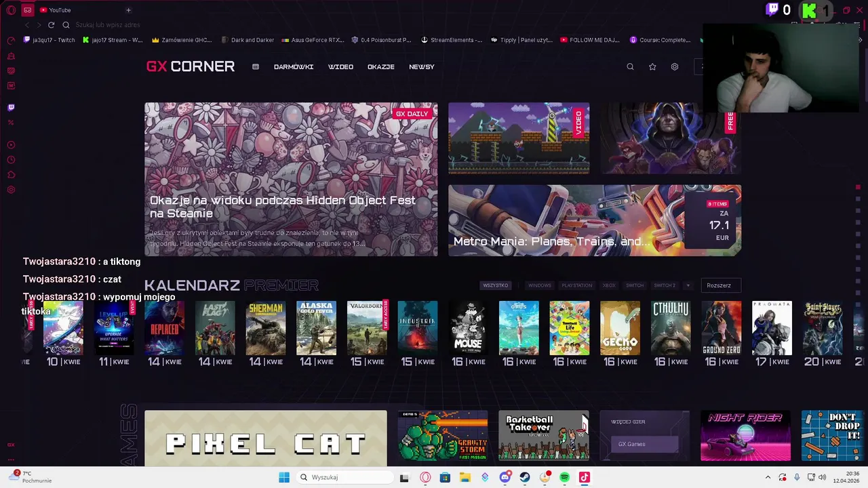Open a new tab with plus button

click(128, 10)
